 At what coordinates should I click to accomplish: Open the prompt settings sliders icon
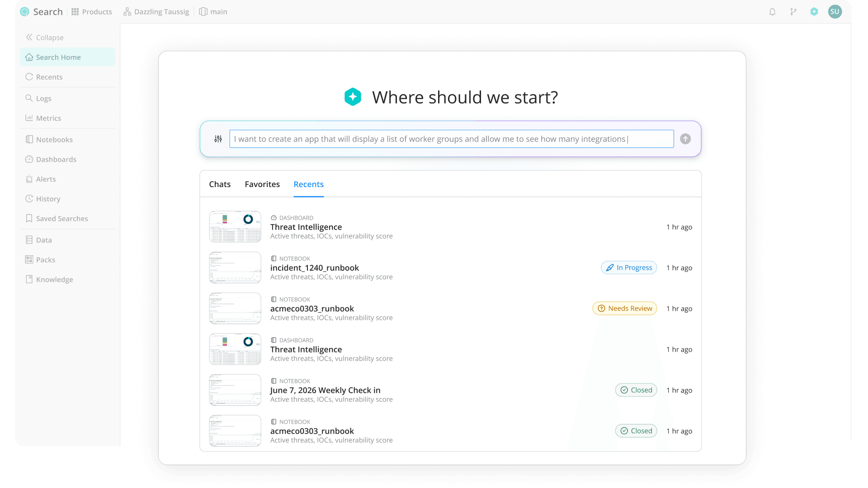218,139
